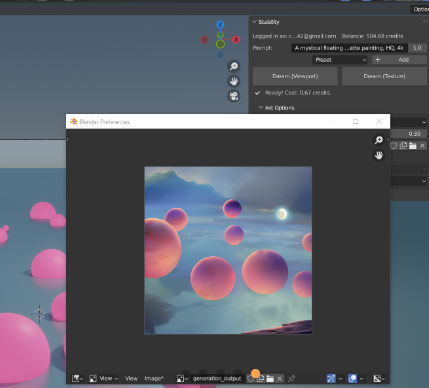The width and height of the screenshot is (429, 388).
Task: Open the Image* menu in the image editor
Action: [154, 378]
